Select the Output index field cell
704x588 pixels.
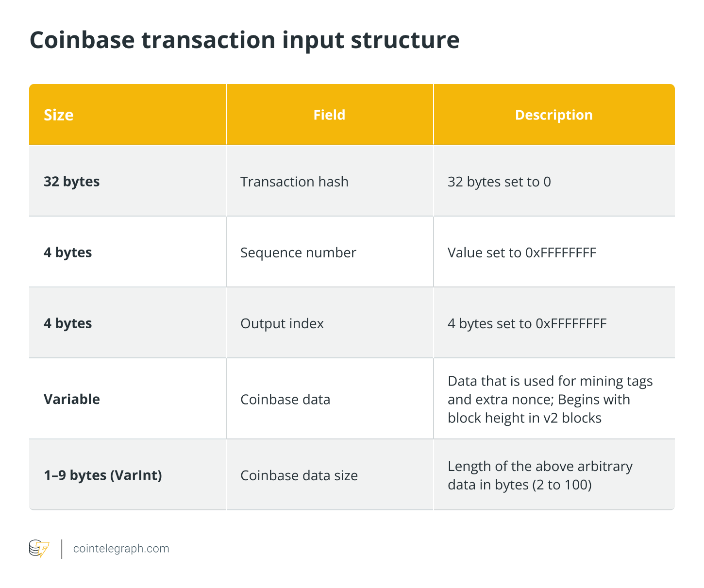(330, 323)
